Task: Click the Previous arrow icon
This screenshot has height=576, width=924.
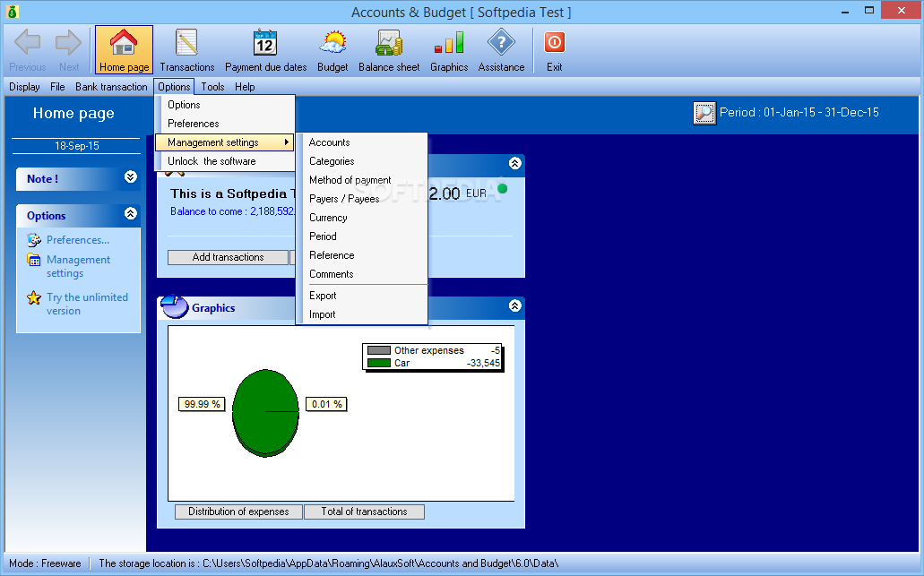Action: click(x=27, y=42)
